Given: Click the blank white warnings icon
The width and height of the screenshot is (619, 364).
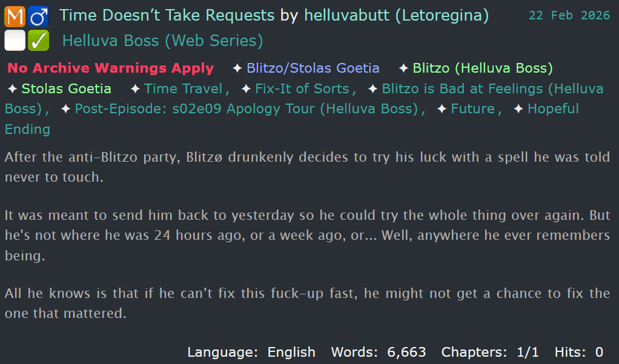Looking at the screenshot, I should coord(14,41).
